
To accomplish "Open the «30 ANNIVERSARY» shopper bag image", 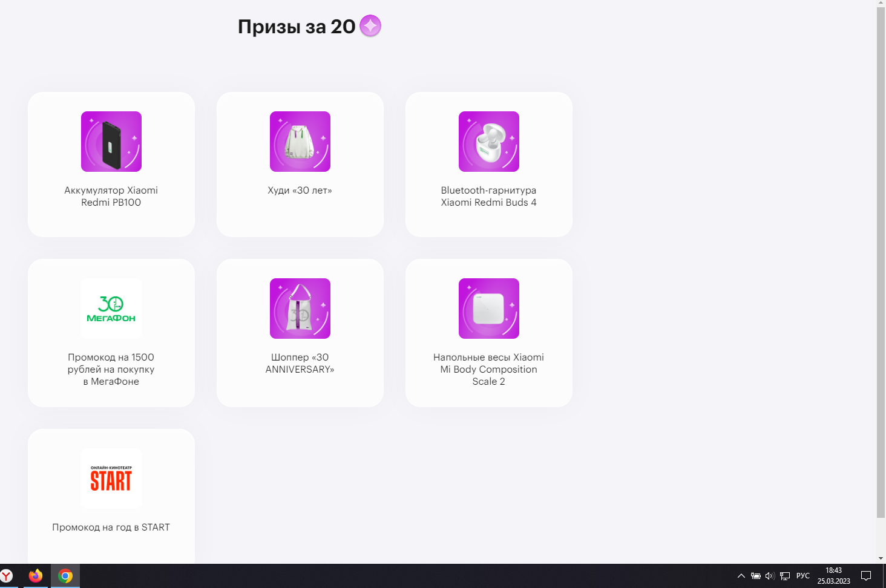I will coord(300,309).
